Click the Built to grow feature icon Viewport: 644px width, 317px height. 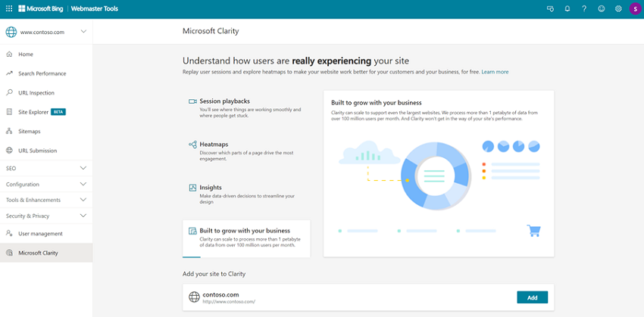coord(192,231)
